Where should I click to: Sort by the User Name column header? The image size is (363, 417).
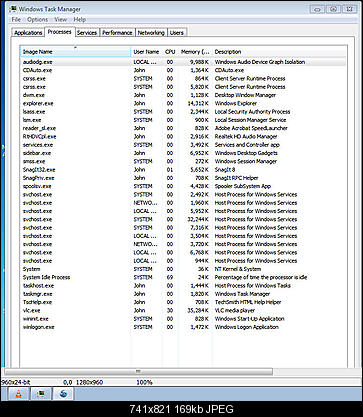[x=146, y=52]
